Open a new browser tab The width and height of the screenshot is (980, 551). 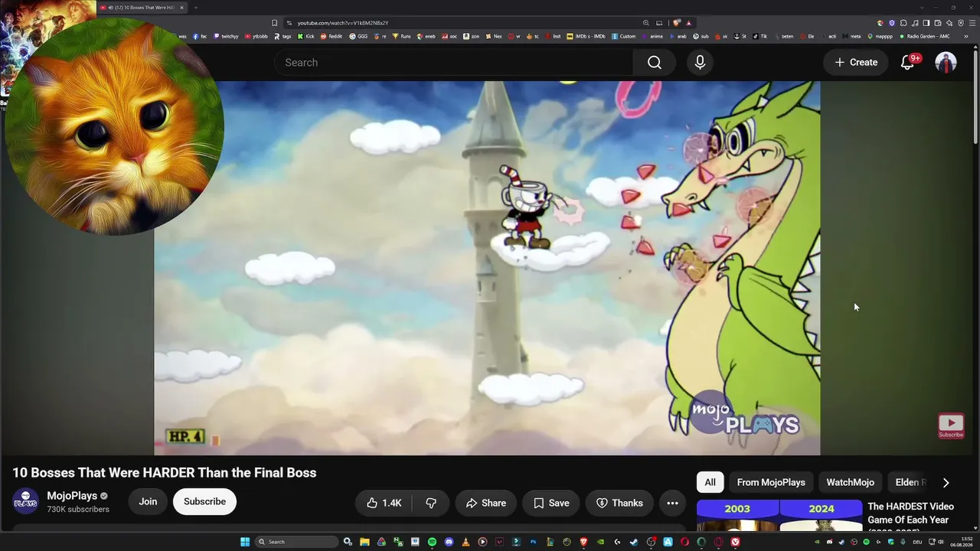[195, 8]
